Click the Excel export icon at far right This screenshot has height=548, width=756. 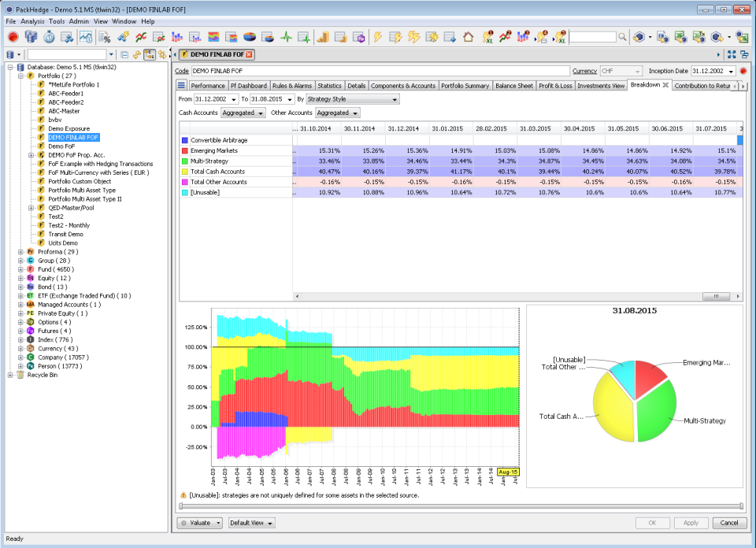coord(742,37)
